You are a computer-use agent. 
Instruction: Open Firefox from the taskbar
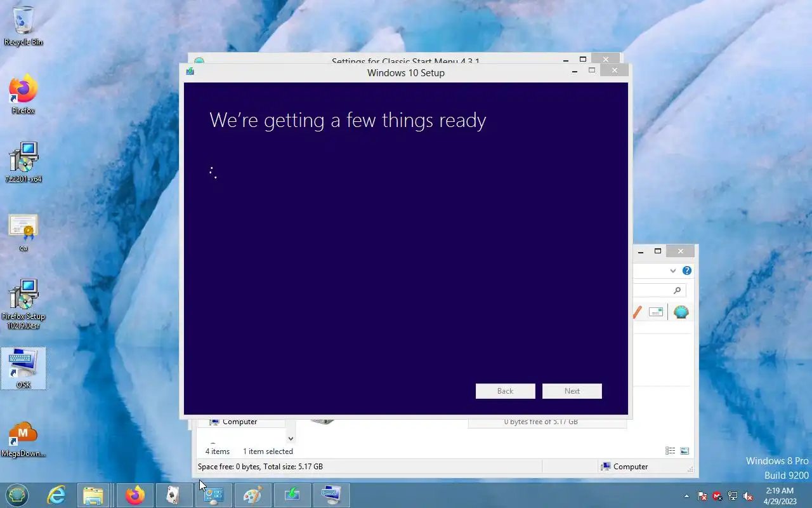click(x=134, y=495)
